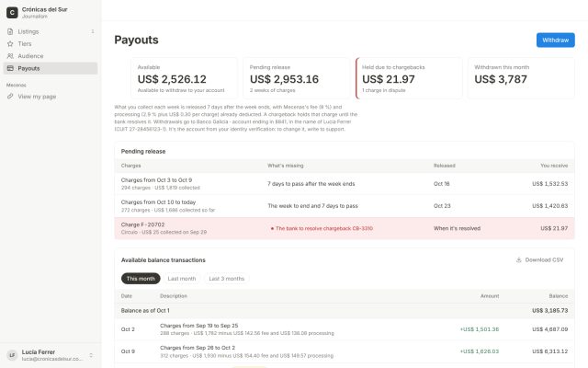Image resolution: width=588 pixels, height=368 pixels.
Task: Click the Available US$ 2,526.12 card
Action: 184,78
